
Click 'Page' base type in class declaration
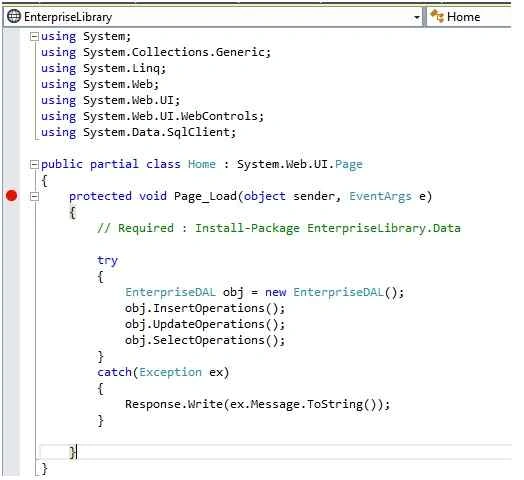(x=349, y=164)
